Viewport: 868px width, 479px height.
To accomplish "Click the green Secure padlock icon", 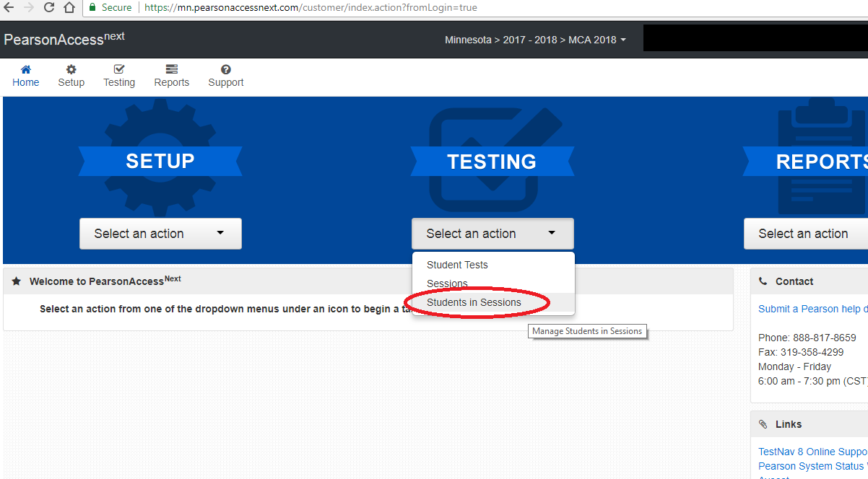I will [92, 8].
